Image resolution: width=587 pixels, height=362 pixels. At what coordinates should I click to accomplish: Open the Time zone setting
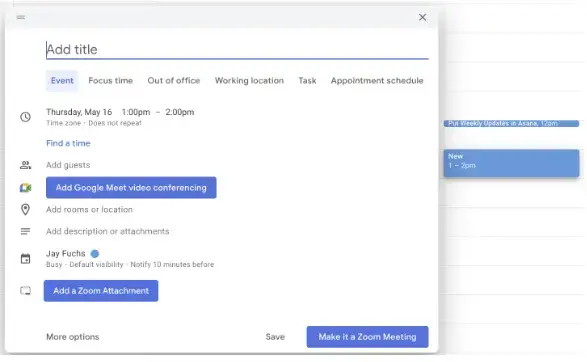click(x=63, y=123)
